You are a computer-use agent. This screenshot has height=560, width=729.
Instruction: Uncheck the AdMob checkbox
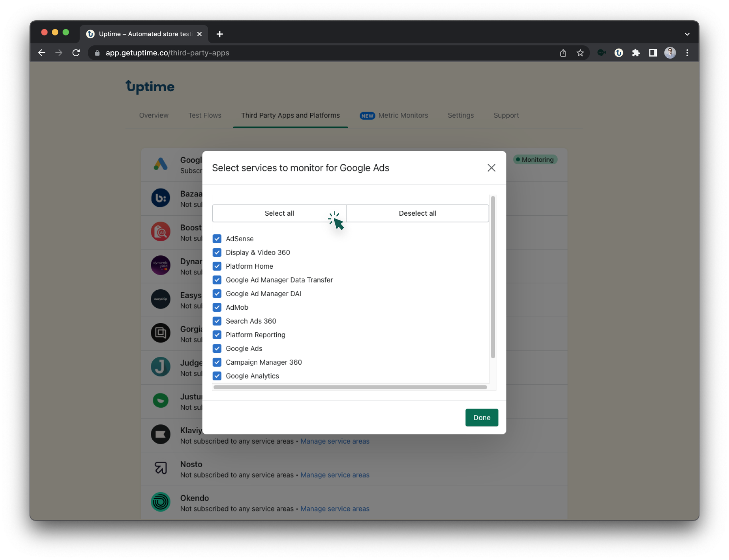217,307
